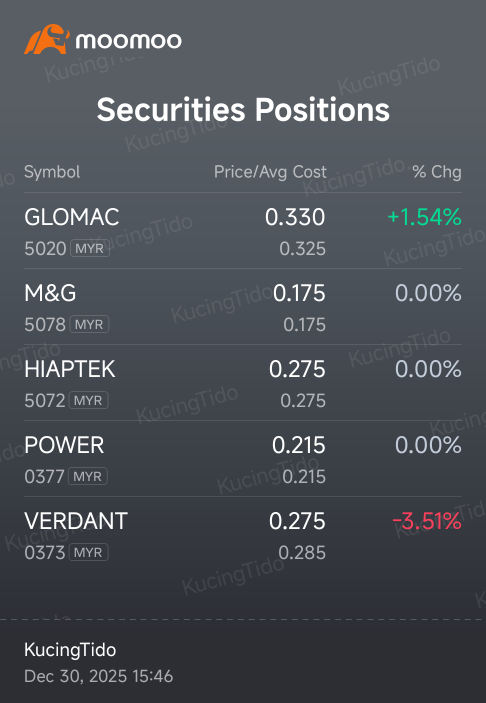
Task: Click the % Chg column header
Action: pyautogui.click(x=437, y=172)
